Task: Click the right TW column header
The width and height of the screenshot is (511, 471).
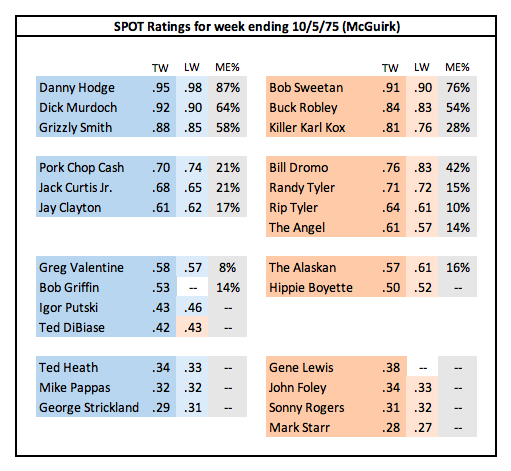Action: coord(390,68)
